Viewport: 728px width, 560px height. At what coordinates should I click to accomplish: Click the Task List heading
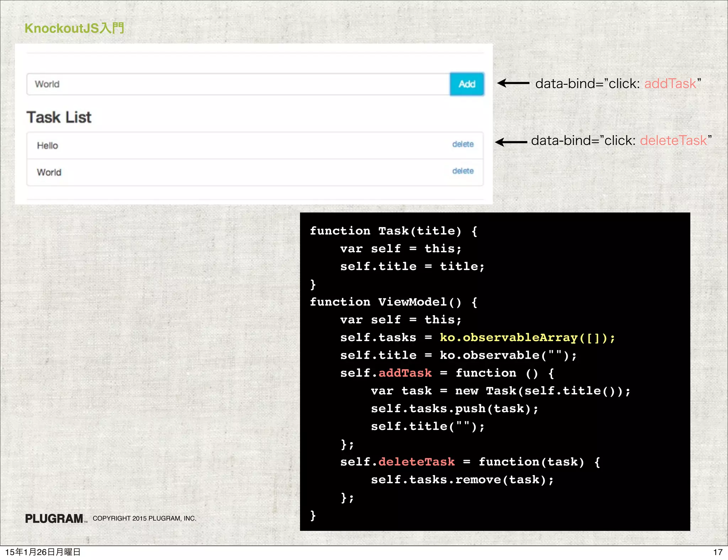59,117
